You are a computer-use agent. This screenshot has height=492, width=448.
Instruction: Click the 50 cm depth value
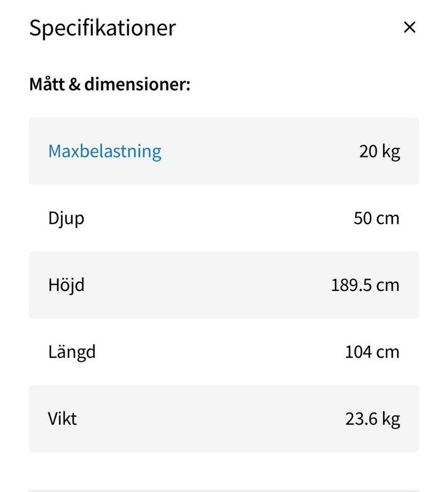point(376,218)
